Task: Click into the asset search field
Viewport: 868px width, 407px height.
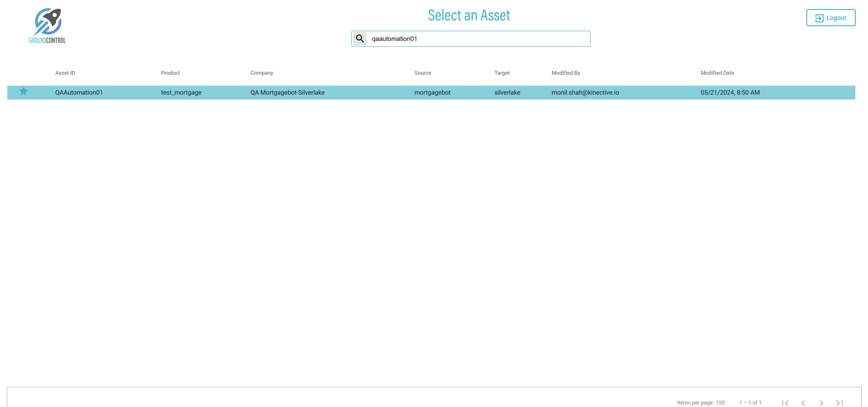Action: coord(478,39)
